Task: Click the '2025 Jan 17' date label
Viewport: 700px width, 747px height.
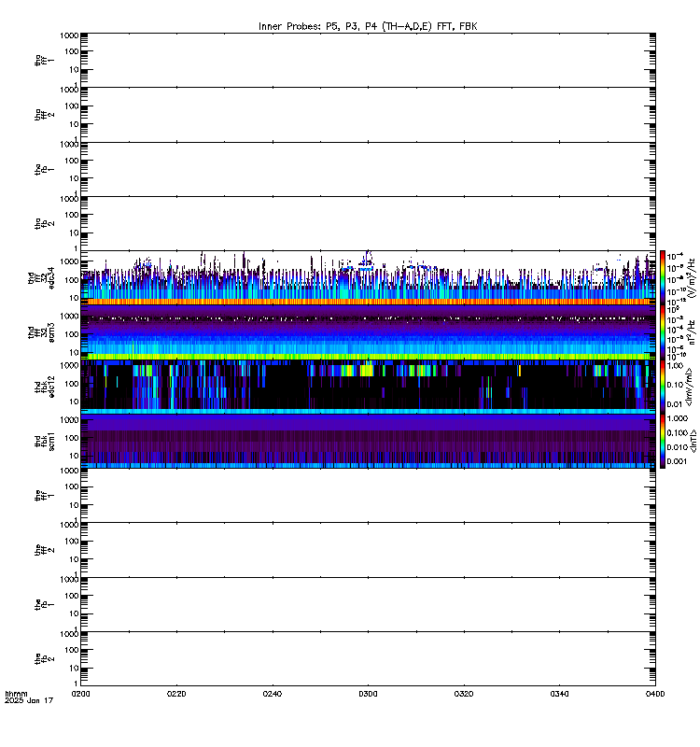Action: (x=29, y=700)
